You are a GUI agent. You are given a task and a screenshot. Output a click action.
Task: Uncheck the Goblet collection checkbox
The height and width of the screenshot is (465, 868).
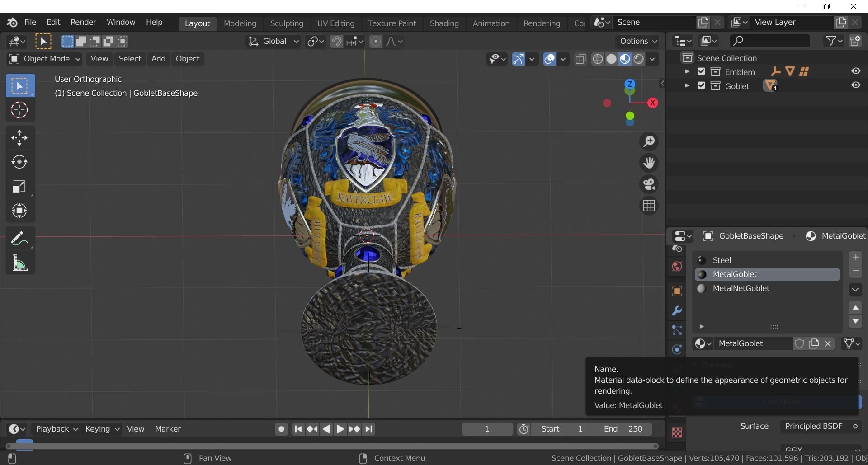pyautogui.click(x=701, y=85)
